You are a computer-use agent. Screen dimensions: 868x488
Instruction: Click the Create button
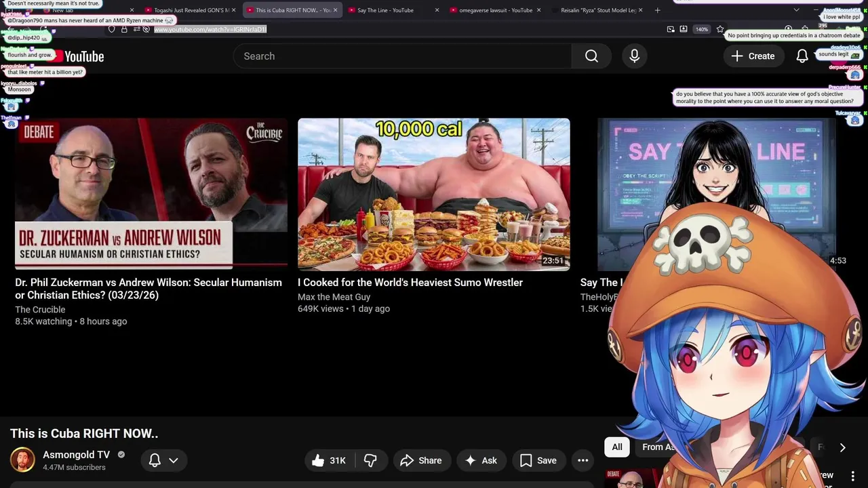pyautogui.click(x=753, y=56)
